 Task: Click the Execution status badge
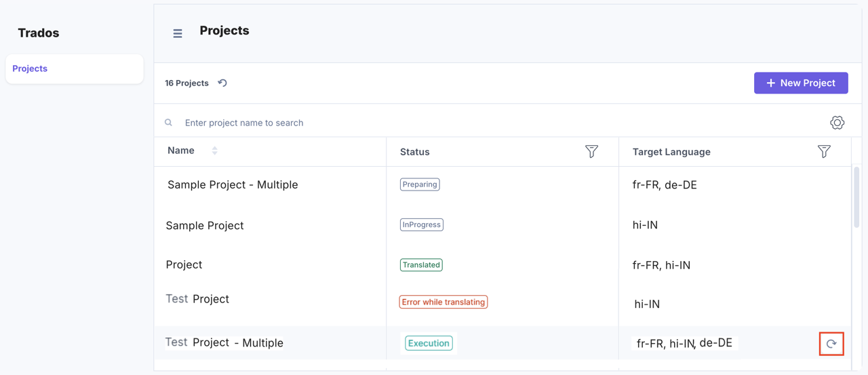(429, 343)
